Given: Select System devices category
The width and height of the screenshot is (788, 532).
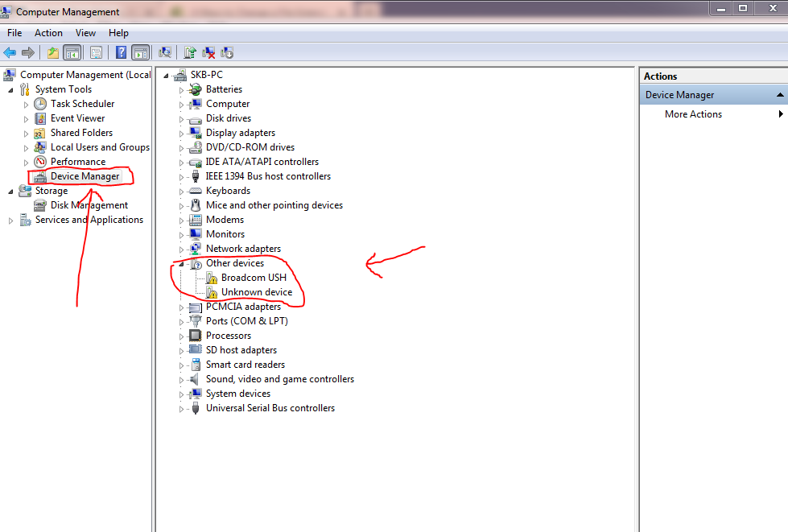Looking at the screenshot, I should coord(237,394).
